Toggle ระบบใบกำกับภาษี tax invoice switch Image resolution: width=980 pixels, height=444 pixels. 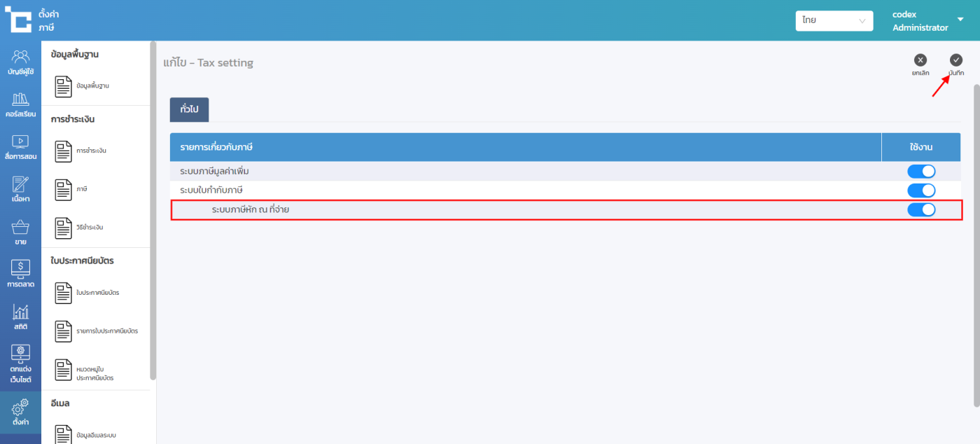(x=921, y=190)
